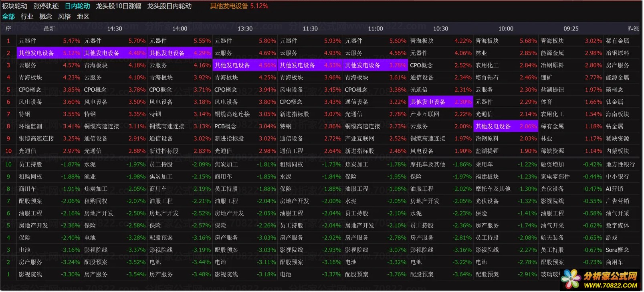644x292 pixels.
Task: Click the 分析家公式网 flower logo icon
Action: [571, 279]
